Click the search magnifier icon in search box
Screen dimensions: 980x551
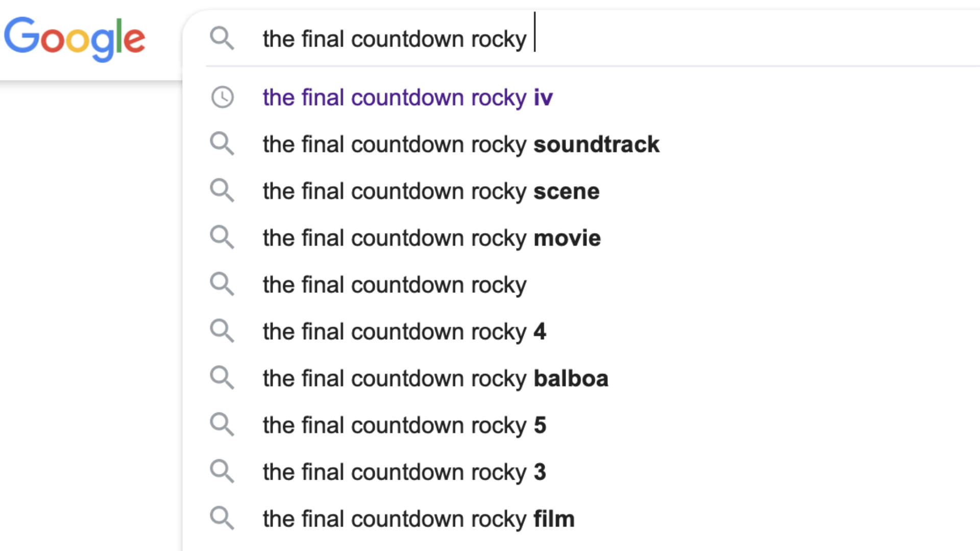click(x=222, y=39)
